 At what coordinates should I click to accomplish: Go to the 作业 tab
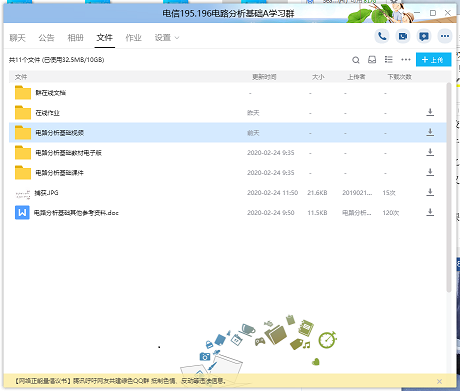pyautogui.click(x=133, y=38)
